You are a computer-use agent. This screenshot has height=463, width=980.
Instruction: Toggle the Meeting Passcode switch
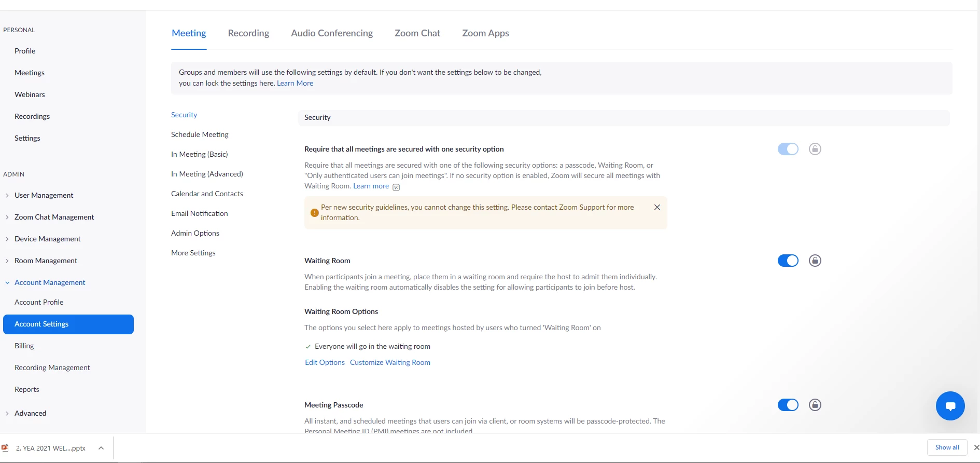click(x=788, y=405)
